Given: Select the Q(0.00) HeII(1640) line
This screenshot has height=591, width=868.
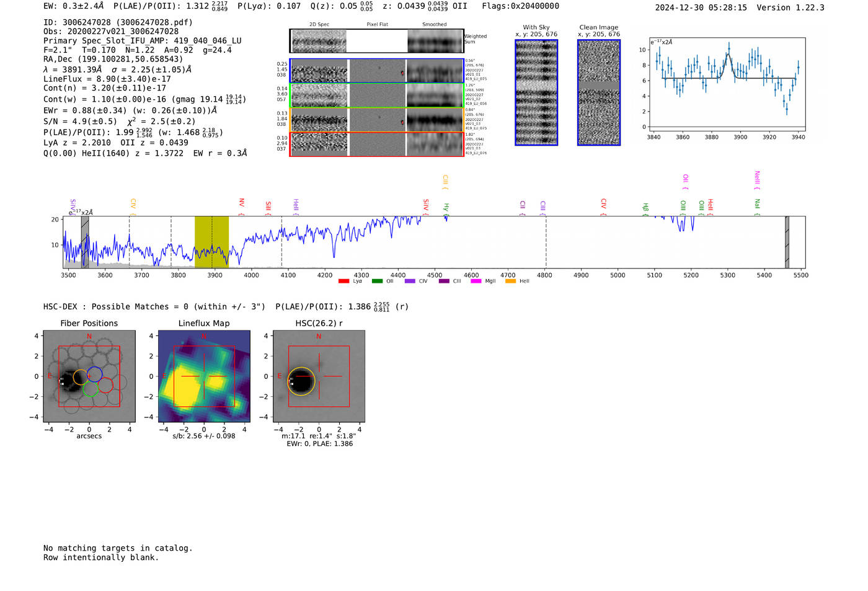Looking at the screenshot, I should click(x=145, y=153).
